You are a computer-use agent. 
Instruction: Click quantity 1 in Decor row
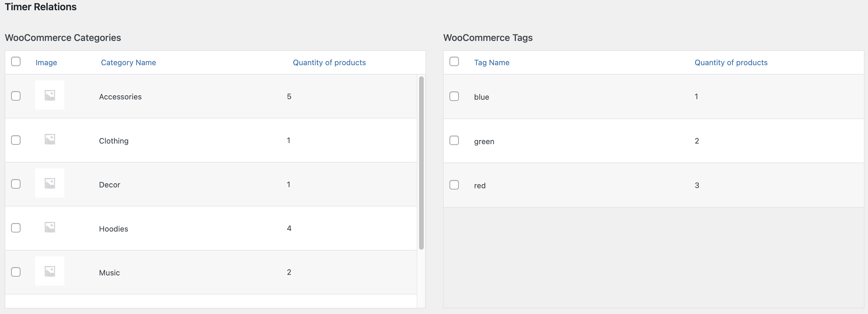[x=288, y=184]
